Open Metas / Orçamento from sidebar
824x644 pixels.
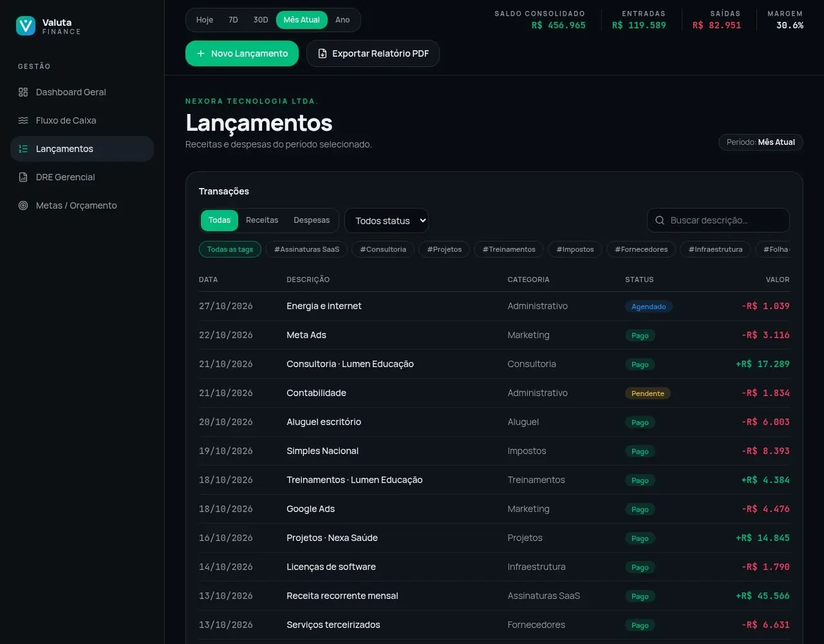click(x=82, y=205)
